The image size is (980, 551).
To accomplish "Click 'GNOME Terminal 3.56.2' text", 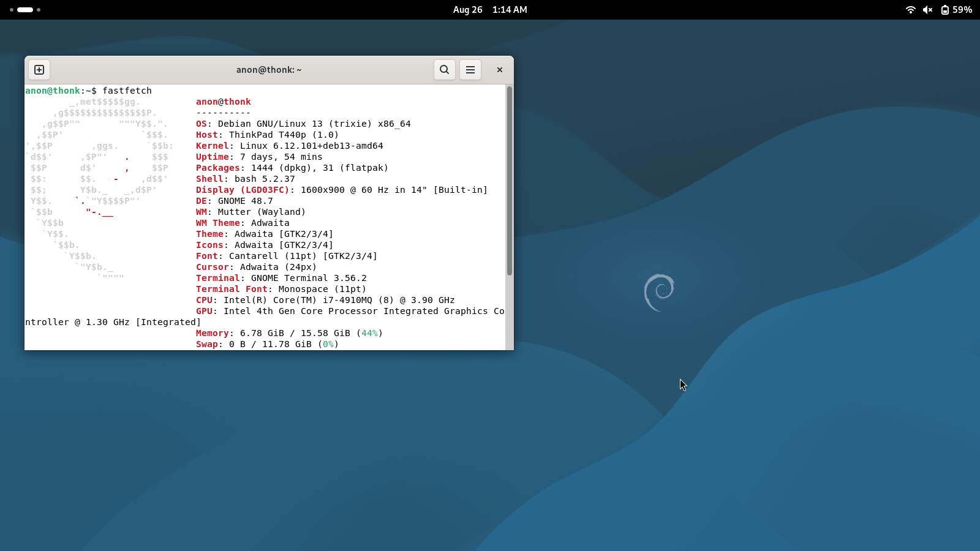I will coord(309,278).
